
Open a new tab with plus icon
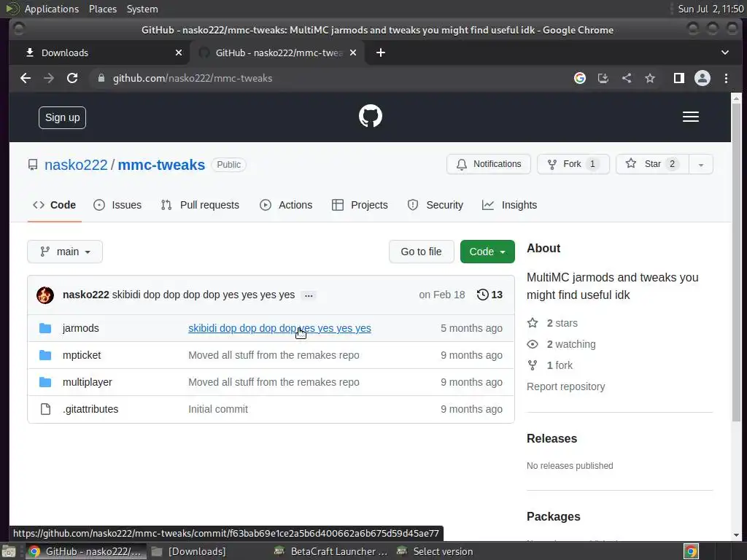click(381, 52)
